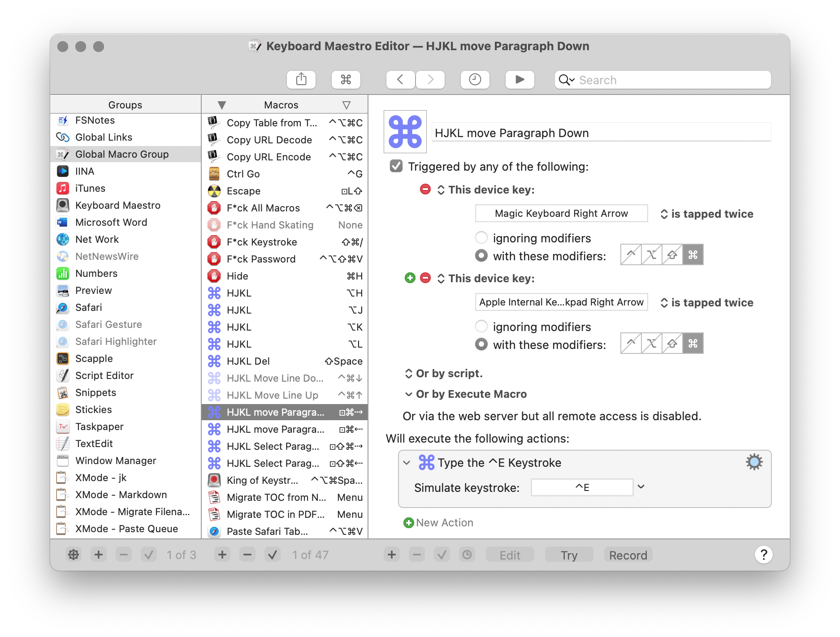
Task: Remove the Apple Internal Keyboard trigger
Action: coord(425,278)
